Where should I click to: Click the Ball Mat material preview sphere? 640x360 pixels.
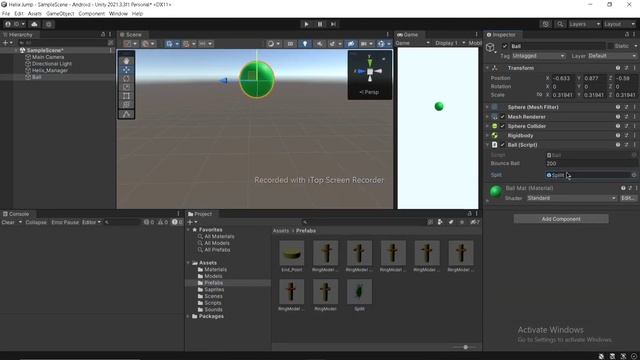pos(496,191)
